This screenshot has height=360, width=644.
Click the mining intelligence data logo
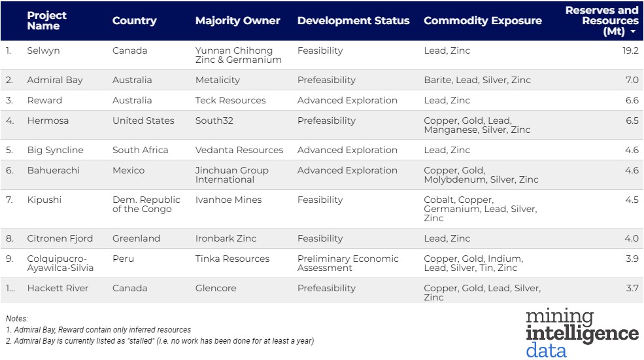(581, 334)
